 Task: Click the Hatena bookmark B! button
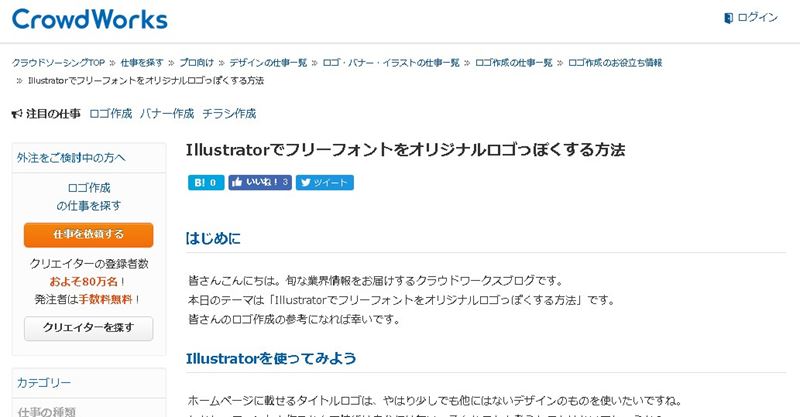coord(205,183)
